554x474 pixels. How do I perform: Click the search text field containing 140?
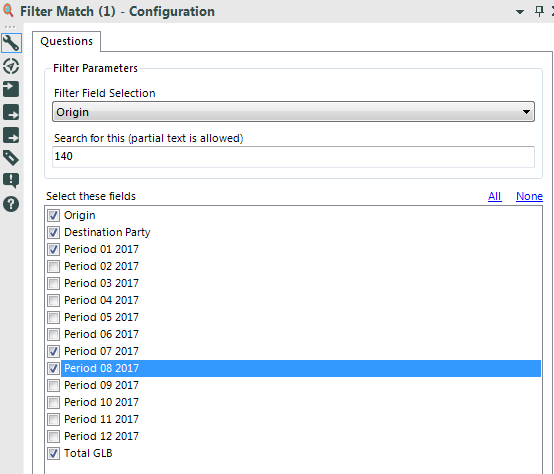[x=293, y=156]
